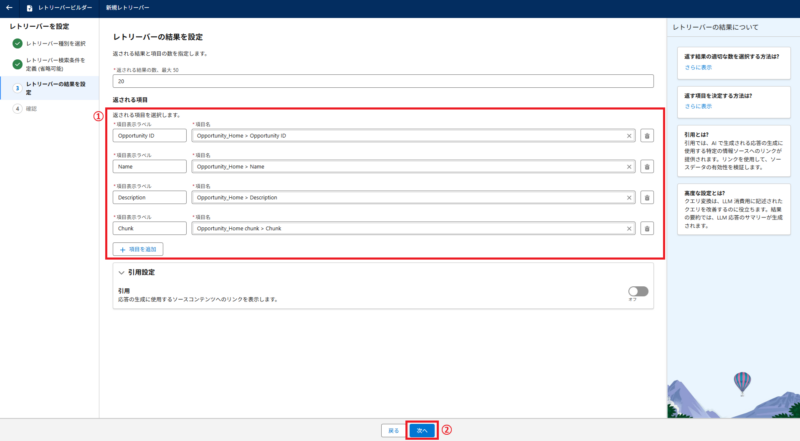
Task: Click the back arrow in the header
Action: [x=10, y=8]
